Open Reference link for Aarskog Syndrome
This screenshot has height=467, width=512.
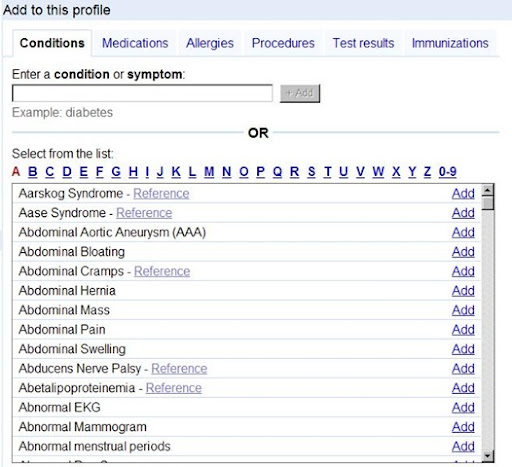click(x=161, y=193)
